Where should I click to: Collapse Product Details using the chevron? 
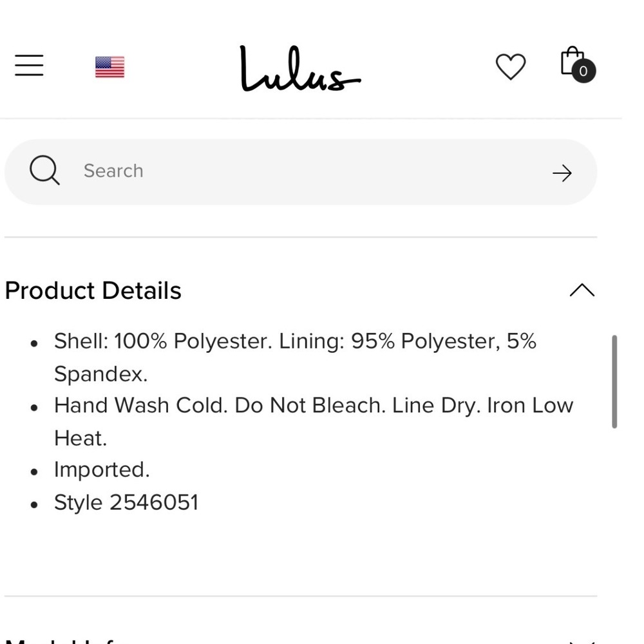pyautogui.click(x=582, y=290)
